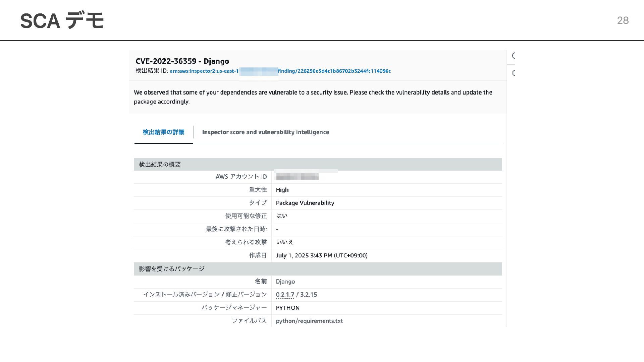The image size is (644, 362).
Task: Click the 影響を受けるパッケージ section header
Action: click(318, 269)
